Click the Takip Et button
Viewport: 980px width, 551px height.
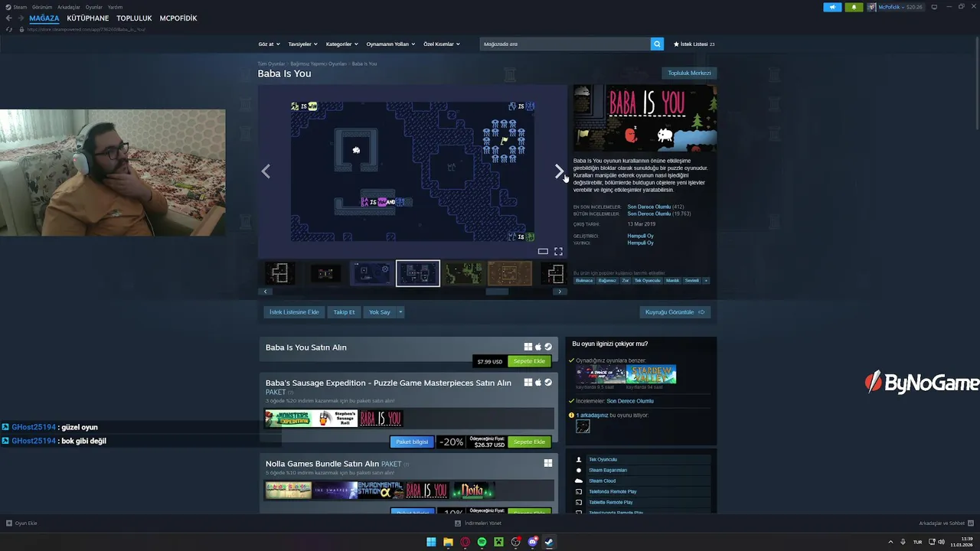pos(344,312)
